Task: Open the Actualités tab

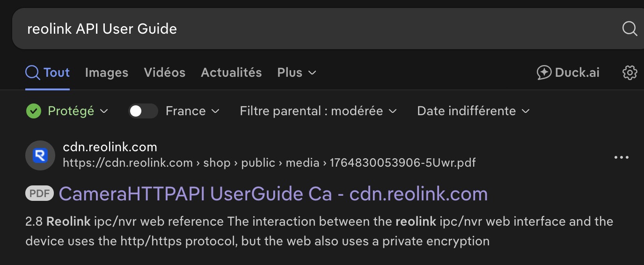Action: 231,73
